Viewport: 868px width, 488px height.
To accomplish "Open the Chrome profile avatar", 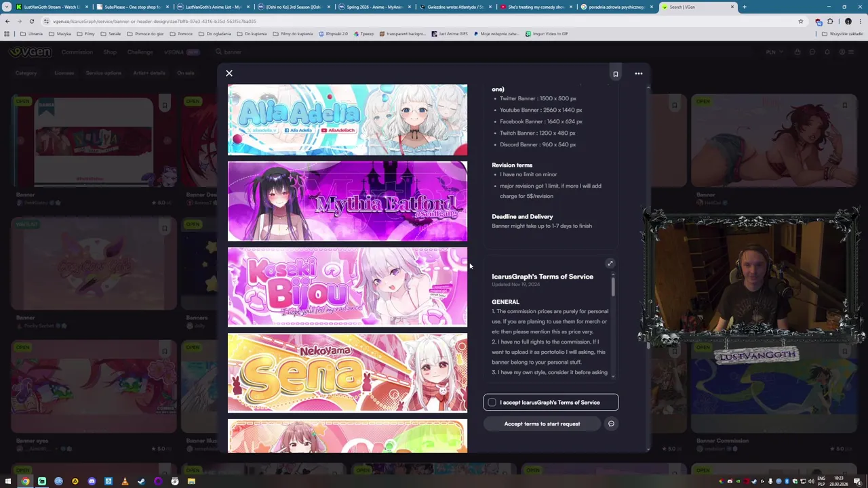I will (848, 21).
